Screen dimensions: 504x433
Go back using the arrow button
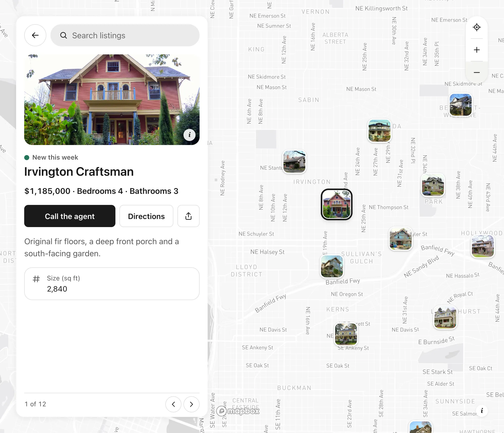(x=35, y=35)
